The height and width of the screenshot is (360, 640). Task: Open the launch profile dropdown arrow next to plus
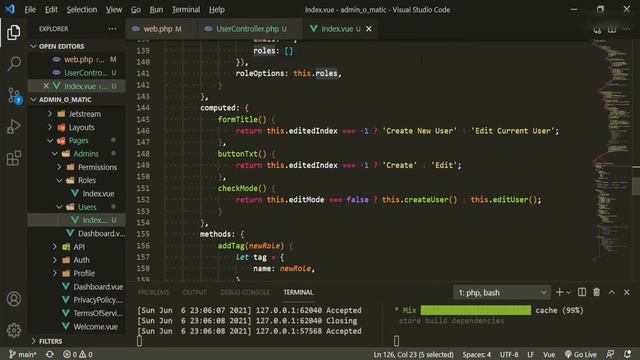click(x=569, y=293)
